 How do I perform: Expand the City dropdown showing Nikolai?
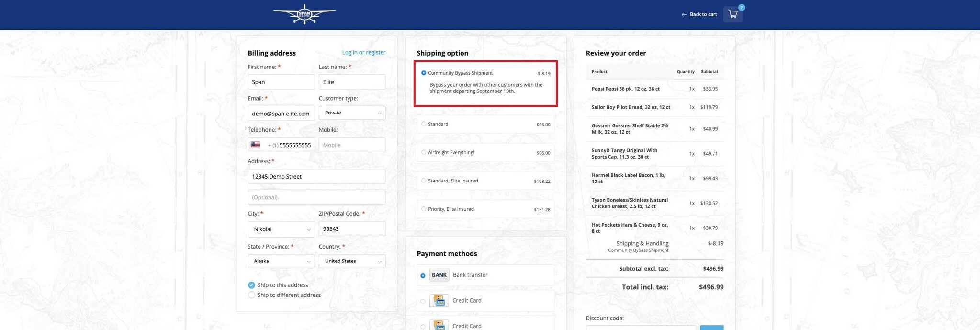pyautogui.click(x=281, y=229)
